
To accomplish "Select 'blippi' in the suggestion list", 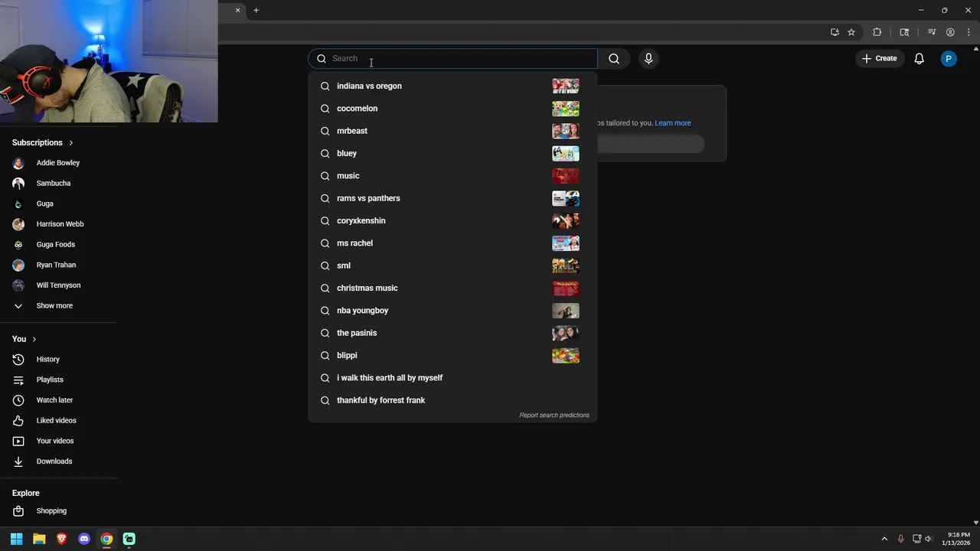I will [452, 355].
